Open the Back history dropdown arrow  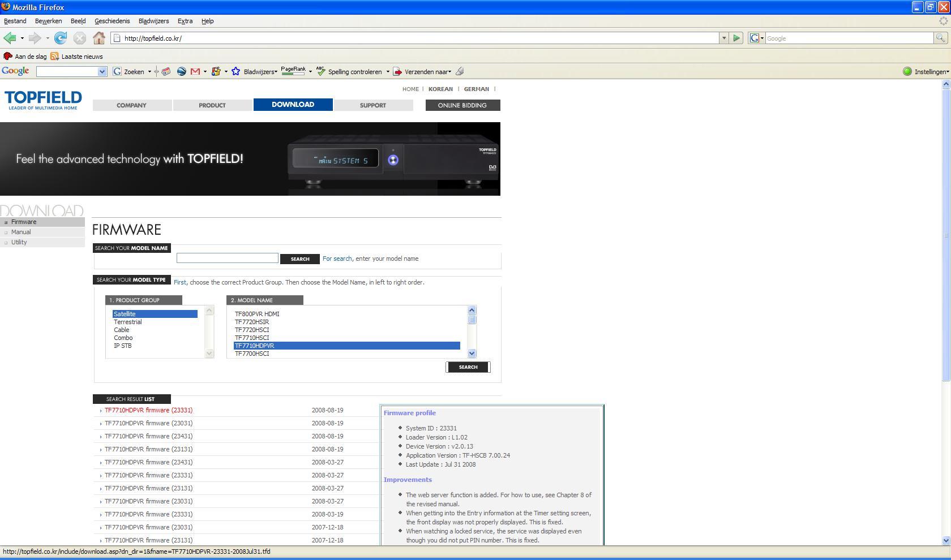[22, 38]
